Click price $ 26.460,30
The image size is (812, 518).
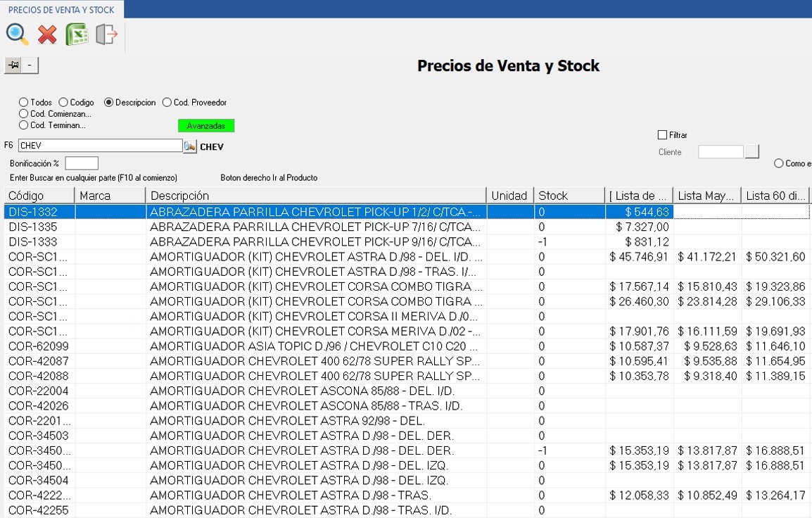point(639,301)
